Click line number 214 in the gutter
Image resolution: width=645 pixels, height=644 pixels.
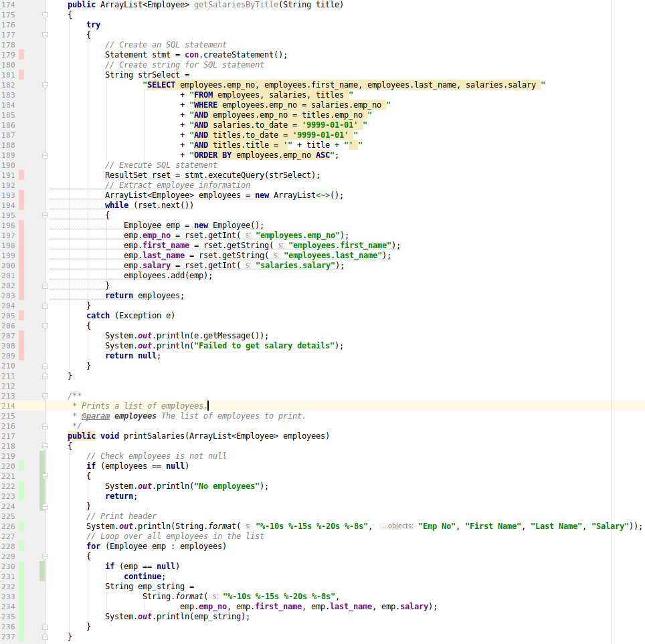tap(9, 406)
